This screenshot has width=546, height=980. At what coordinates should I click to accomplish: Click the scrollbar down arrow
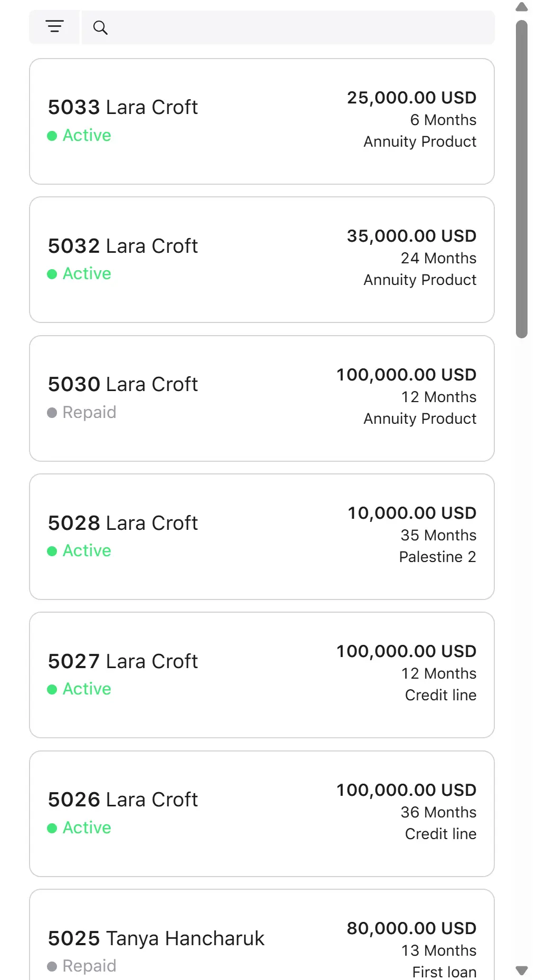point(522,970)
